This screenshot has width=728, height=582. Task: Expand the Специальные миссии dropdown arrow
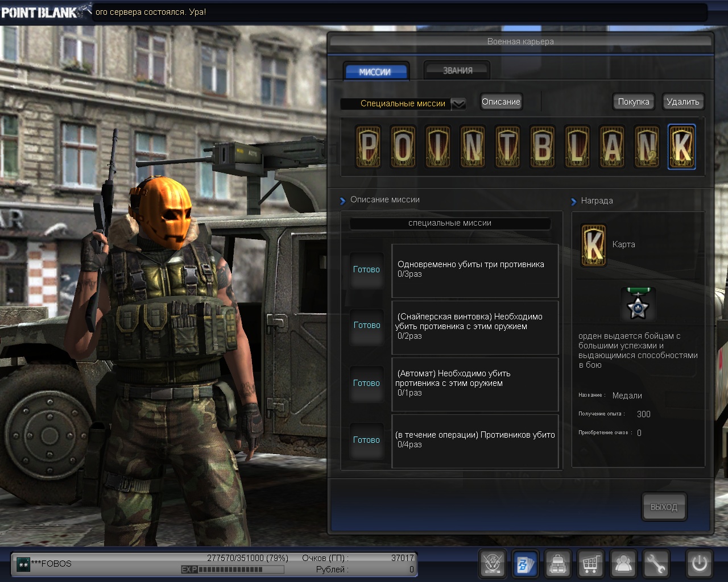click(x=458, y=103)
